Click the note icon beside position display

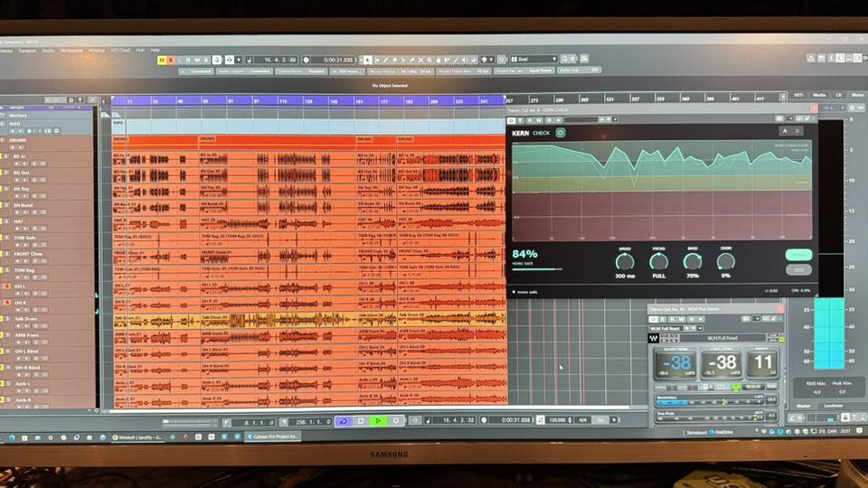pyautogui.click(x=250, y=60)
